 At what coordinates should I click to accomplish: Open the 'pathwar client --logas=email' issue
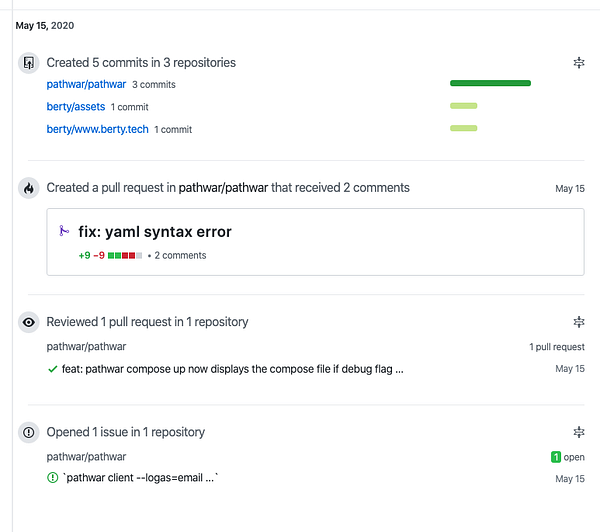(x=141, y=478)
